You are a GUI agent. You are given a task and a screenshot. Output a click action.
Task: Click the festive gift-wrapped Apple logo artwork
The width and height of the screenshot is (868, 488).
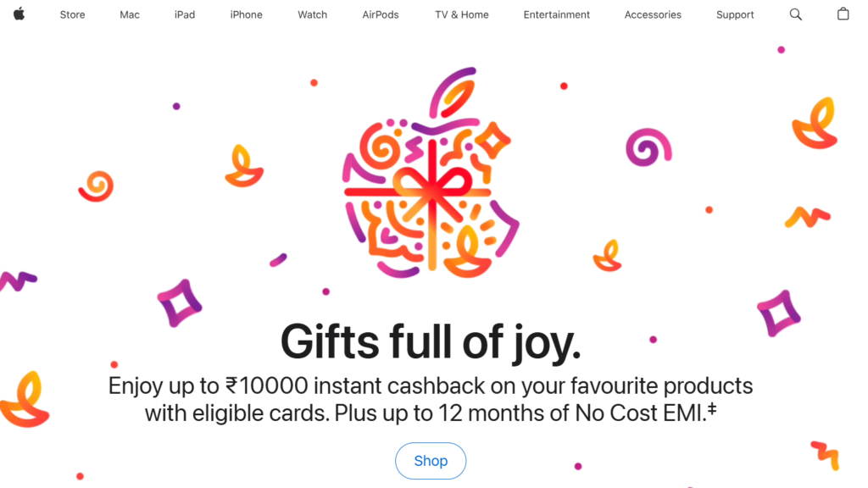pos(431,173)
